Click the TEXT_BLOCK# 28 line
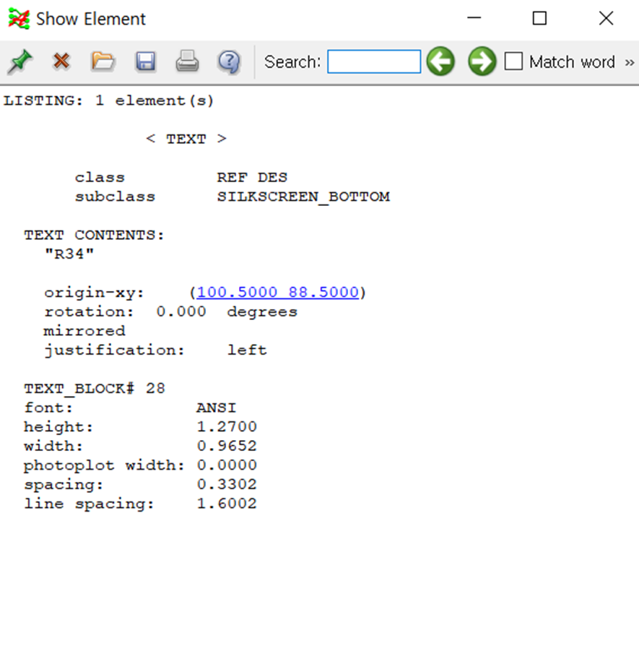This screenshot has width=639, height=672. 94,389
